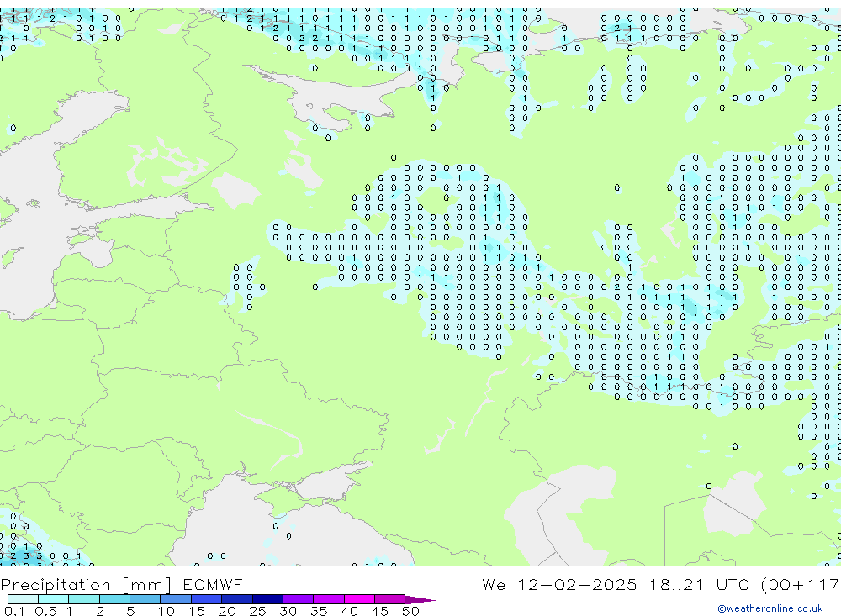Pick the 15–20 mm blue swatch
The image size is (841, 616).
pyautogui.click(x=207, y=599)
